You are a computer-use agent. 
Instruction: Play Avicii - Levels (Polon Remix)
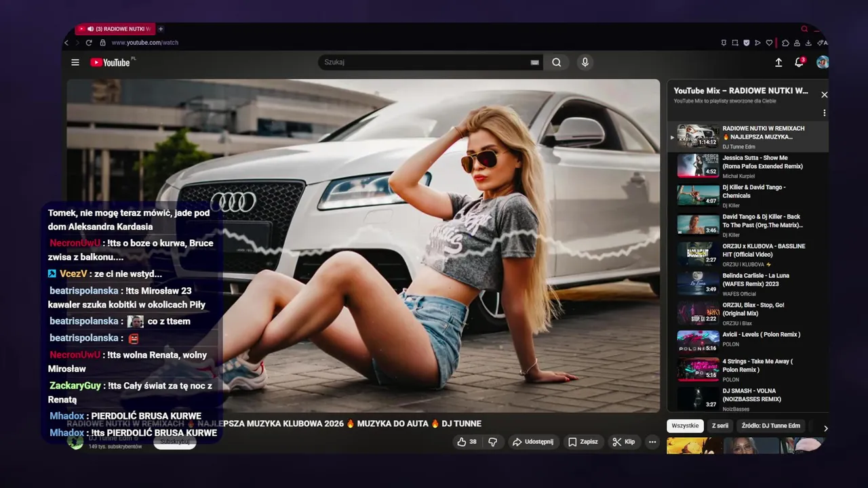pos(748,342)
